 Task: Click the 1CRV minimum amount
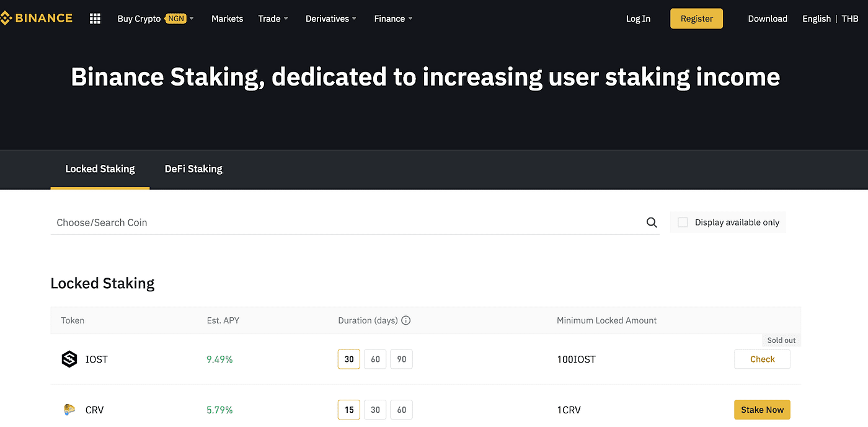569,410
